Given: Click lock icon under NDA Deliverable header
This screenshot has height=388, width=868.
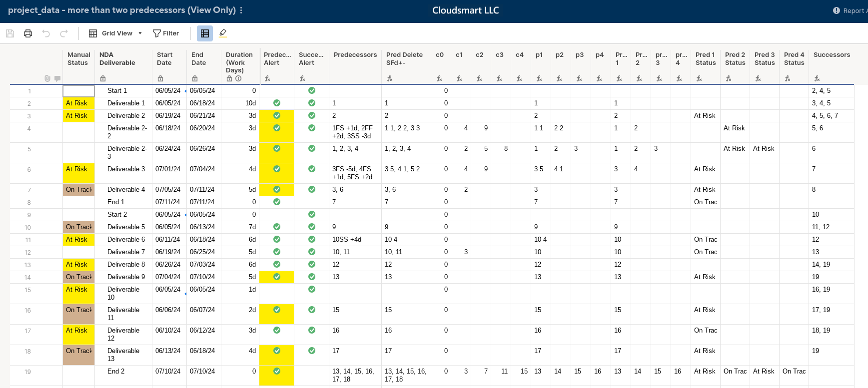Looking at the screenshot, I should (x=103, y=78).
